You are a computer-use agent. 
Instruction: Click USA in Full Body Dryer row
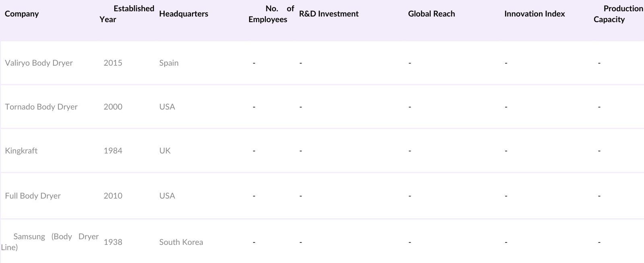point(167,196)
